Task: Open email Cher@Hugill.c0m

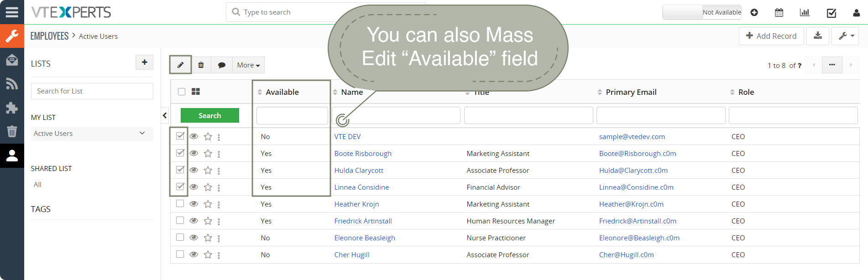Action: (626, 255)
